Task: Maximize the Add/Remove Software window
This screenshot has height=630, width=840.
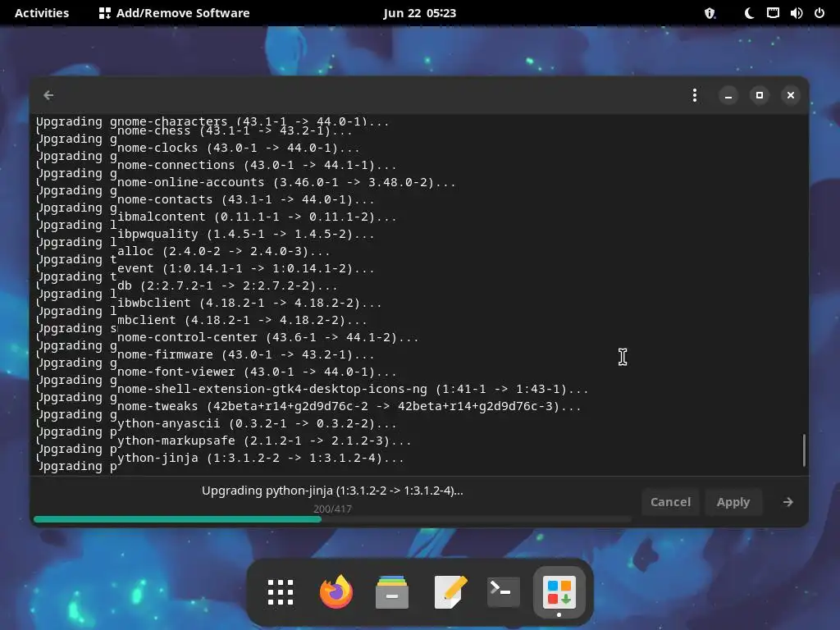Action: click(x=759, y=95)
